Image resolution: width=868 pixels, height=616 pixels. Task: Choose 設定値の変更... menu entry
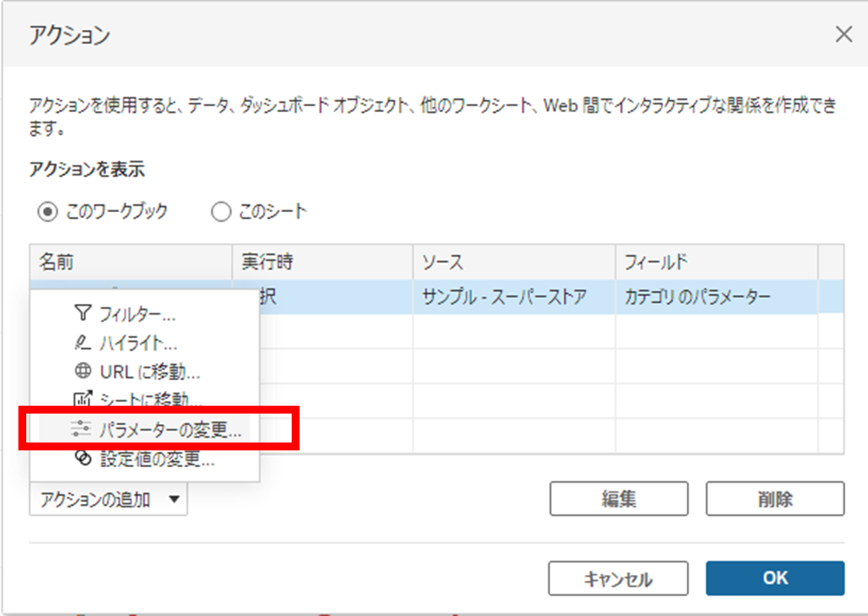coord(157,458)
